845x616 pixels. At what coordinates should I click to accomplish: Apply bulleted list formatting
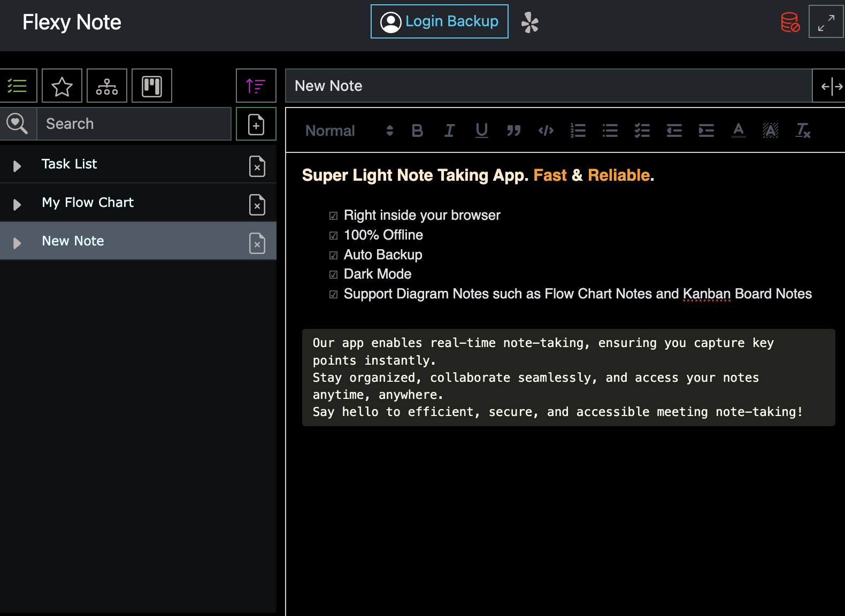(610, 130)
